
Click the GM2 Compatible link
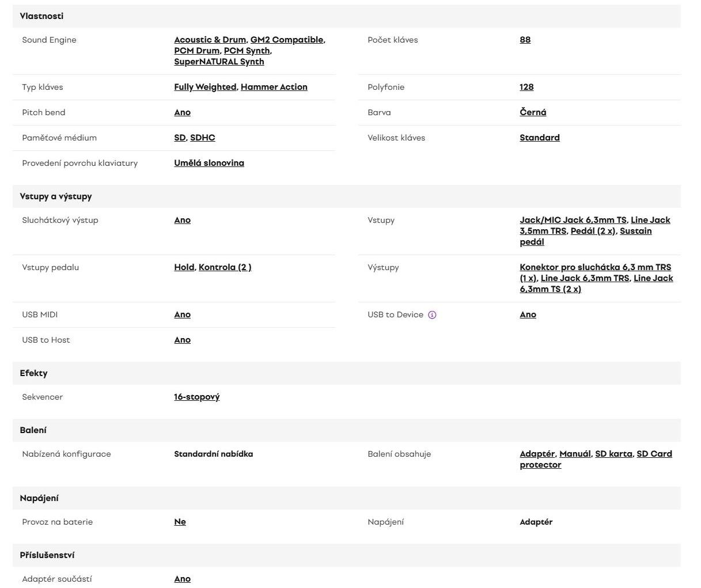[286, 40]
